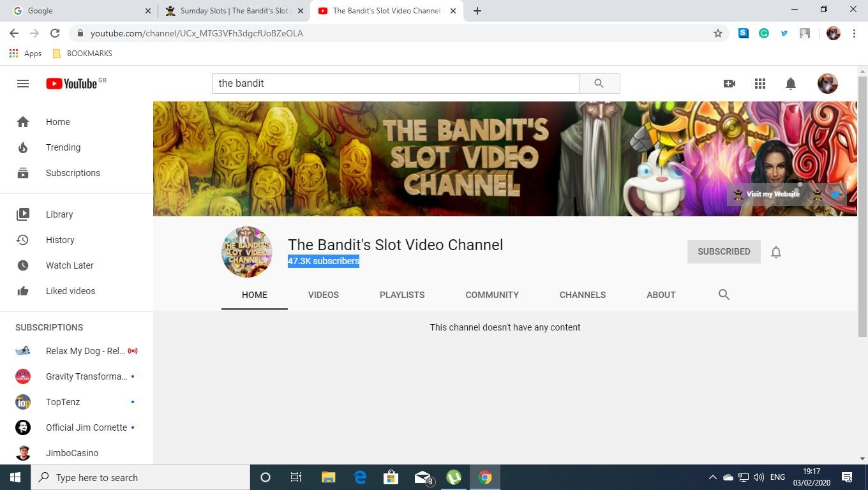
Task: Open Watch Later in the sidebar
Action: point(77,265)
